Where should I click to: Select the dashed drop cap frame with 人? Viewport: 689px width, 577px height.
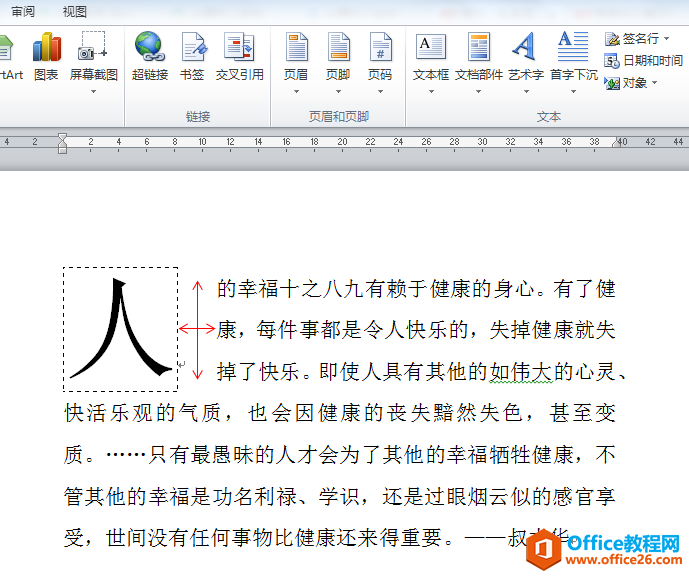(121, 329)
